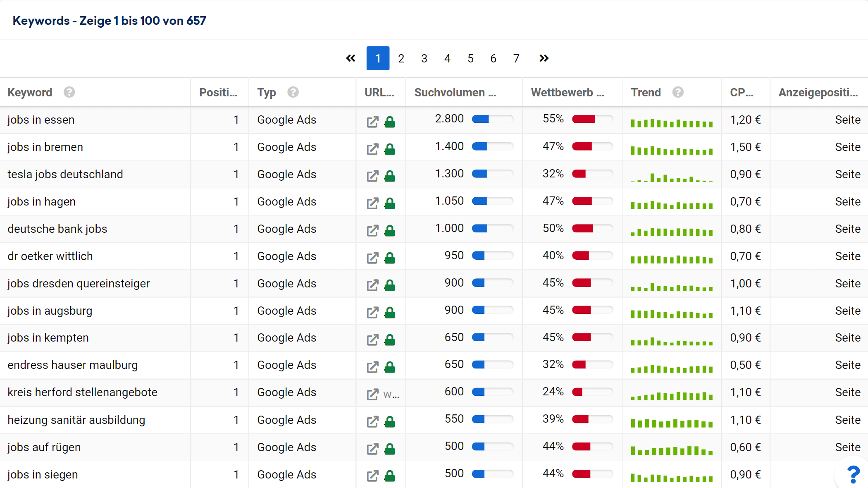The image size is (868, 488).
Task: Open external URL icon for jobs in essen
Action: pyautogui.click(x=372, y=122)
